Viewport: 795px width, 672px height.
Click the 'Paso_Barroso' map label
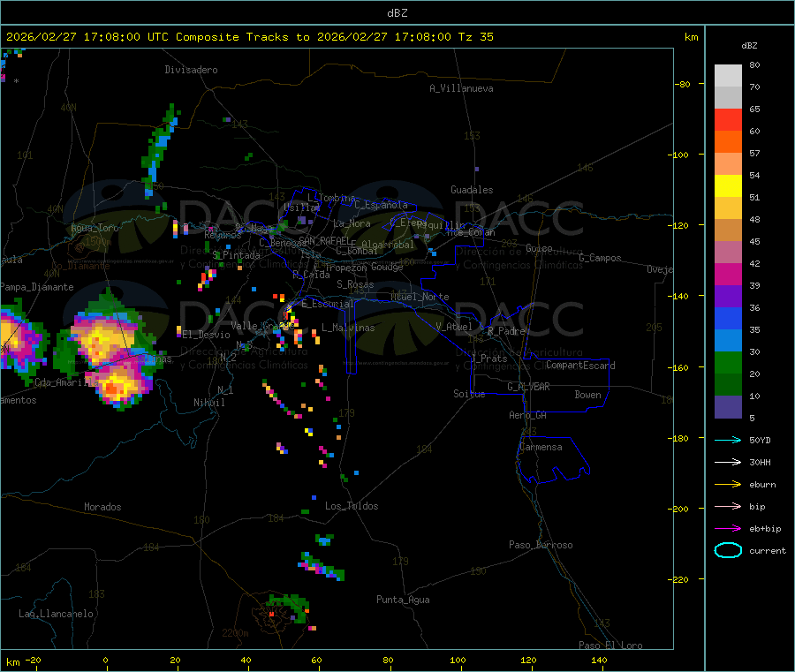pyautogui.click(x=541, y=545)
